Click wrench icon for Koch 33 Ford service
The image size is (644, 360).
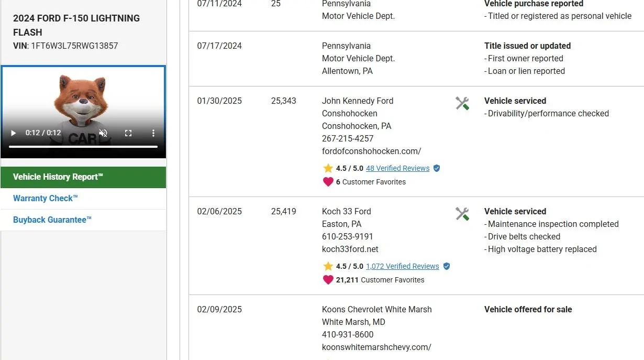coord(462,214)
